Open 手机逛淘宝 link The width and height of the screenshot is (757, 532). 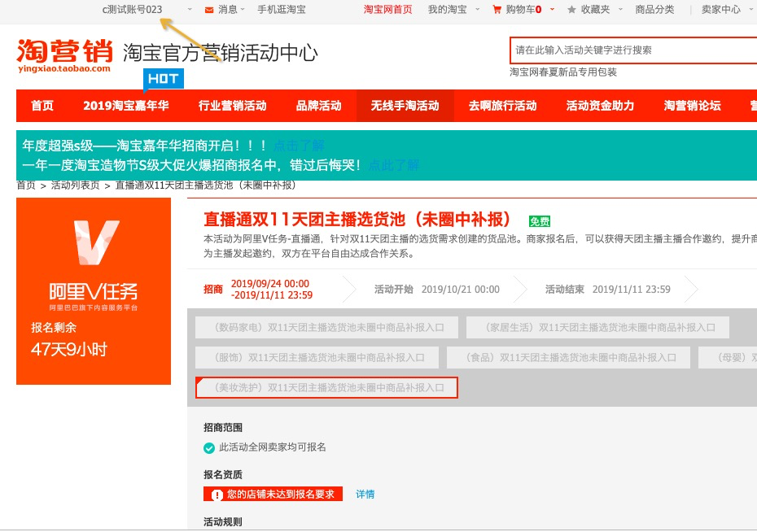[281, 10]
